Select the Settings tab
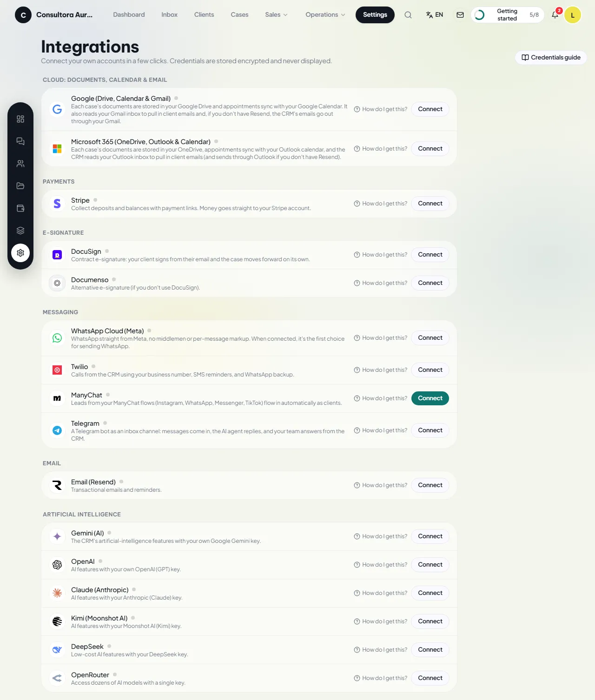595x700 pixels. click(375, 15)
